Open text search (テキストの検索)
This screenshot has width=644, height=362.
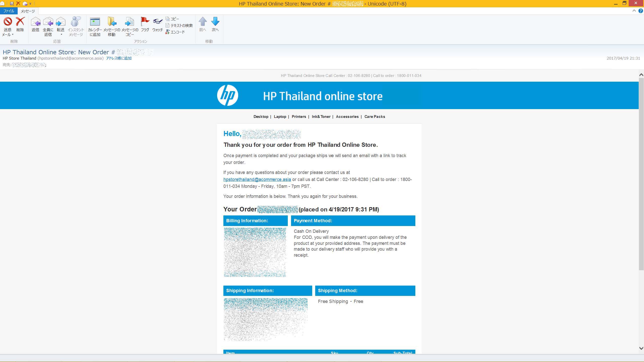(179, 25)
